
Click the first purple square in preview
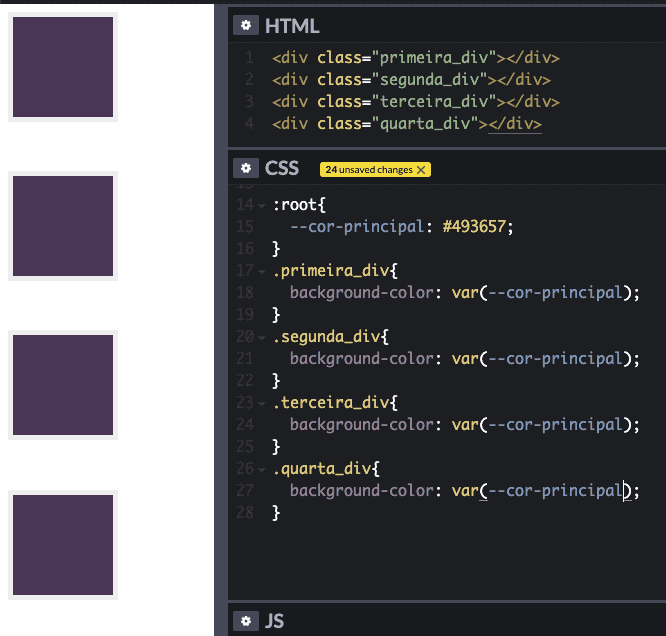pyautogui.click(x=63, y=67)
